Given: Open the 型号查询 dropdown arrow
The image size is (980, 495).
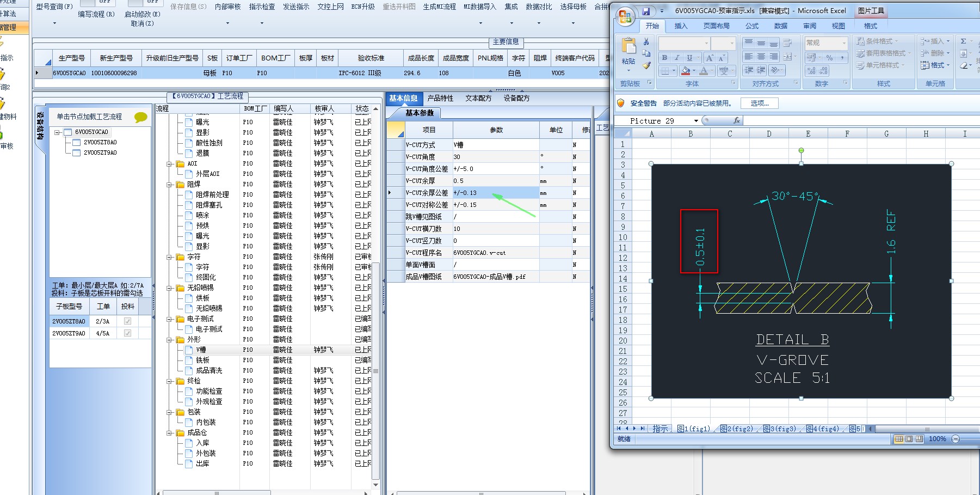Looking at the screenshot, I should pyautogui.click(x=54, y=23).
